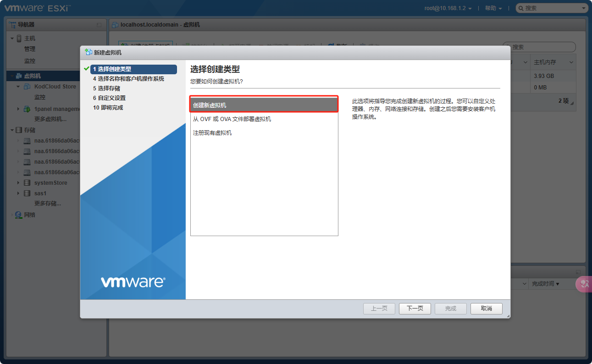Click 取消 to cancel the wizard

487,309
